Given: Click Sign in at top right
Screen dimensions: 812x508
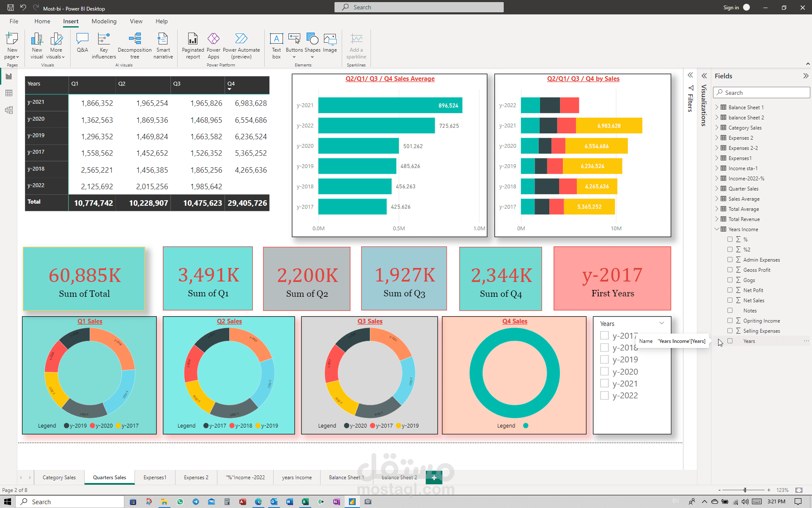Looking at the screenshot, I should (x=731, y=7).
